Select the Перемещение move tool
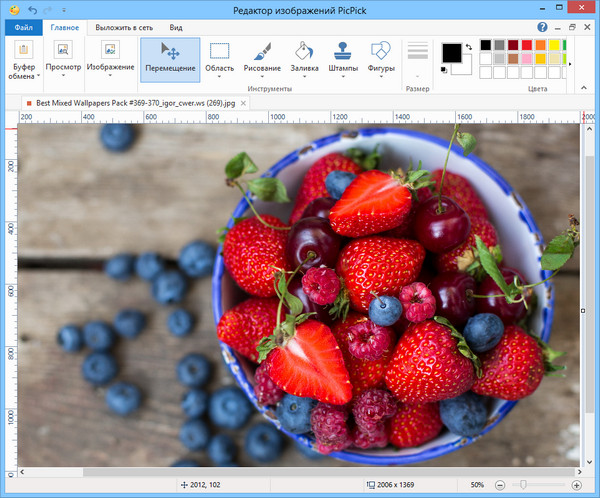 click(x=169, y=59)
